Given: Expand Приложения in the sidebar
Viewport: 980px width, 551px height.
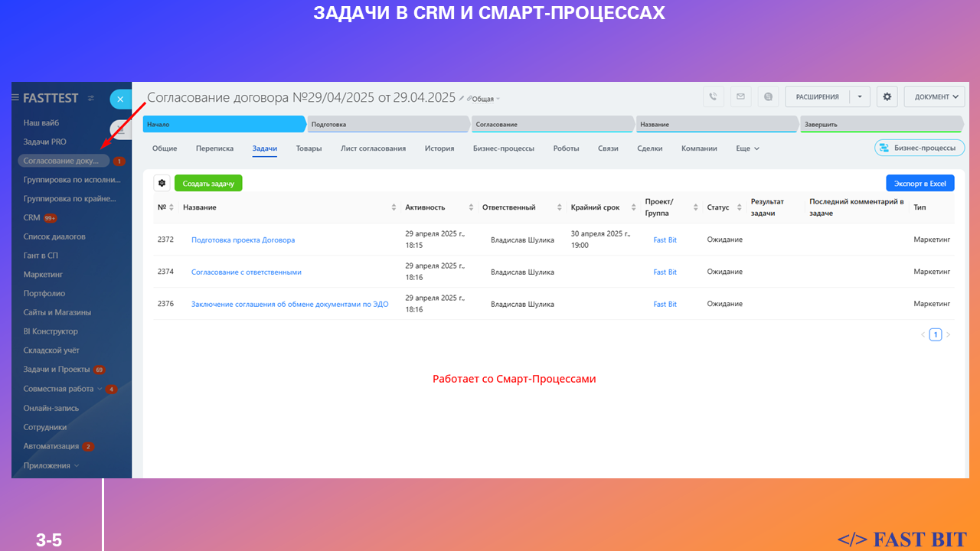Looking at the screenshot, I should [76, 465].
